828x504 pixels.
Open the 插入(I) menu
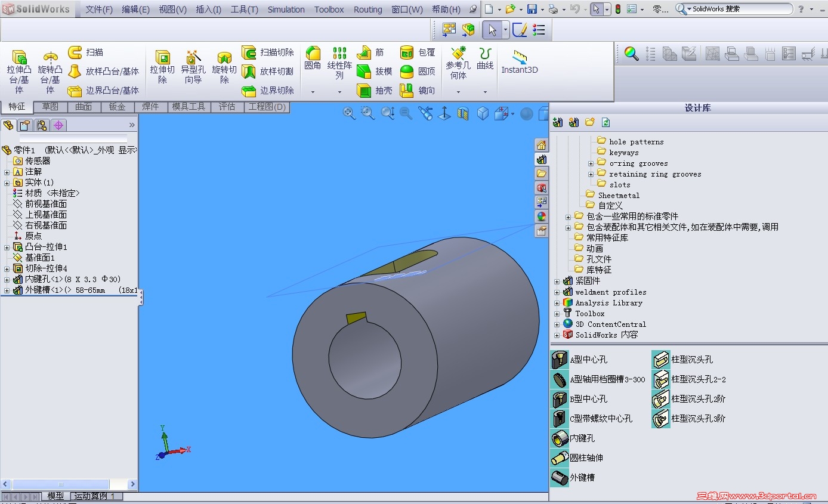209,10
